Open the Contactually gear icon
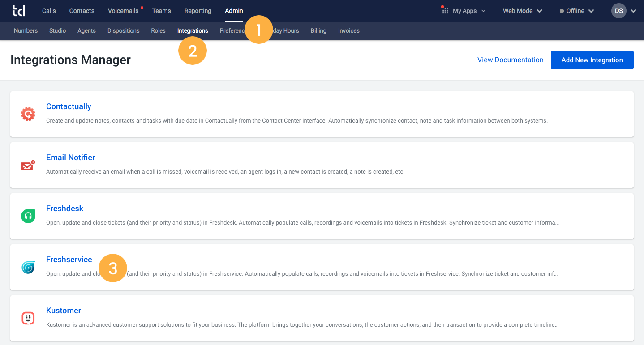644x345 pixels. point(28,114)
